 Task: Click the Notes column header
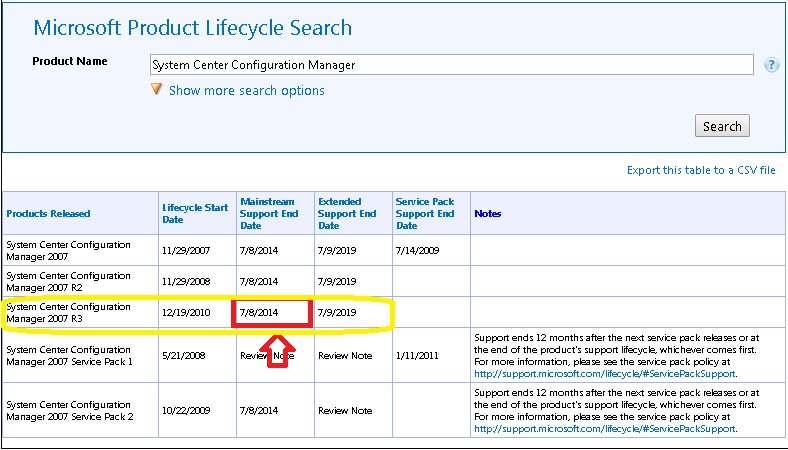(487, 214)
